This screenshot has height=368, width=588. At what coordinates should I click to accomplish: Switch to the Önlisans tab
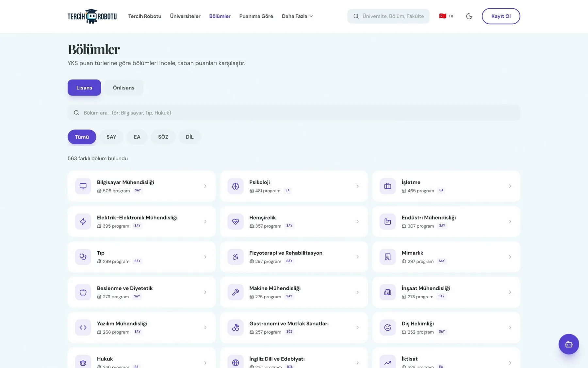tap(123, 88)
